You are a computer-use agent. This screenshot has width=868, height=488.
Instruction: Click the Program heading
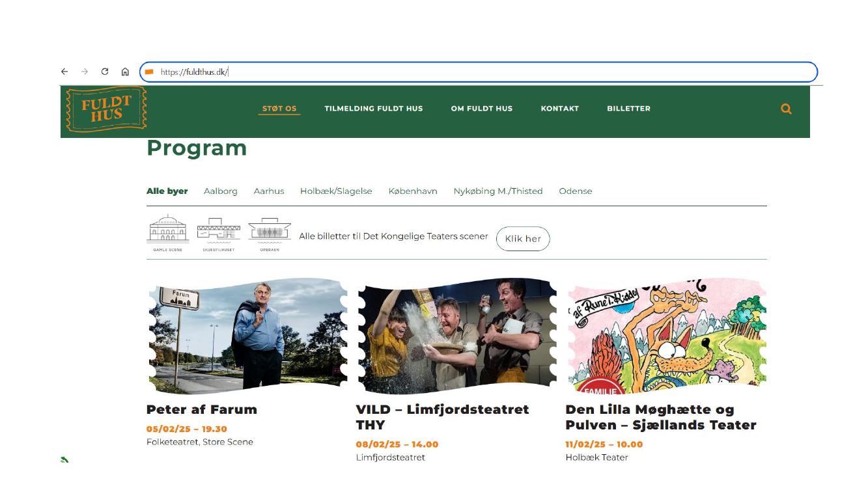197,148
